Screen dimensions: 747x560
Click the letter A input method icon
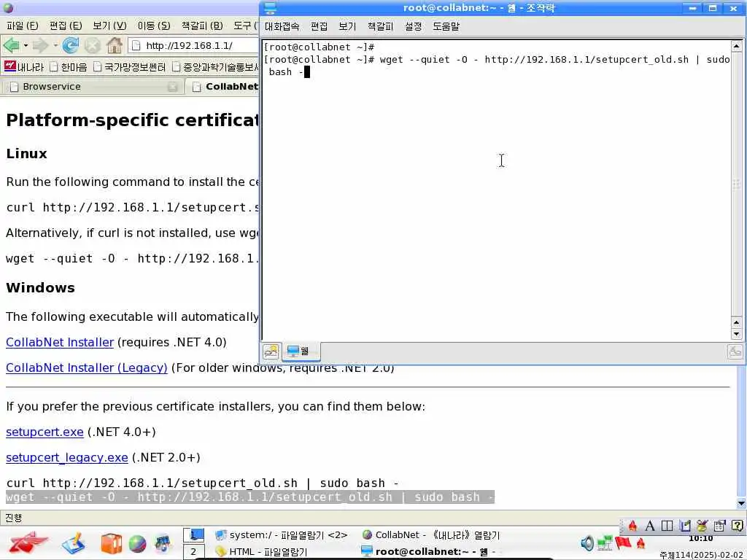coord(649,526)
